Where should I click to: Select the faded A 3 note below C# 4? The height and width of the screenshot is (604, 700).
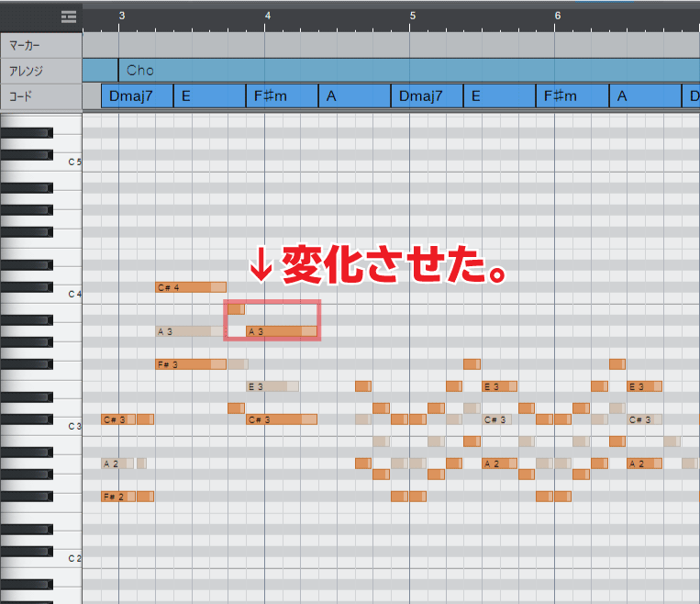click(x=191, y=331)
